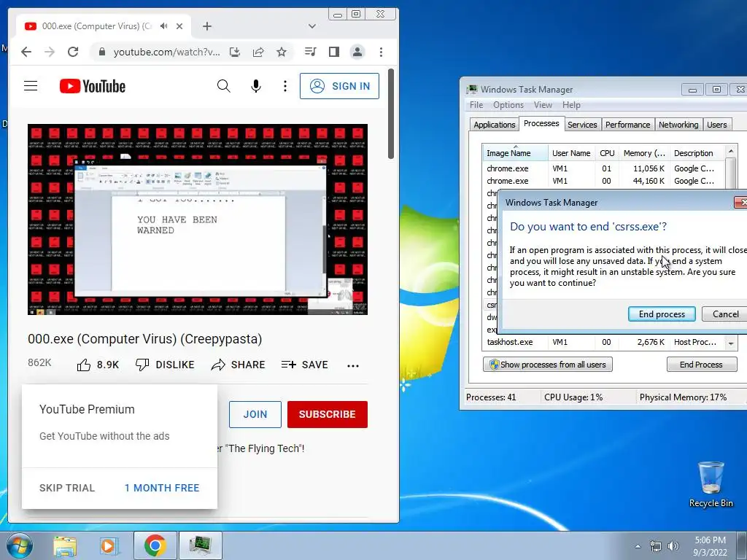747x560 pixels.
Task: Click 1 MONTH FREE offer
Action: click(x=162, y=488)
